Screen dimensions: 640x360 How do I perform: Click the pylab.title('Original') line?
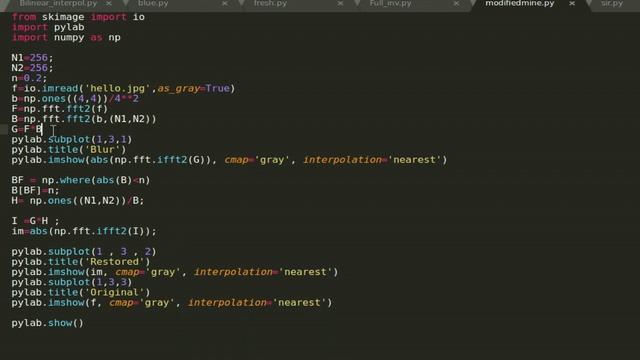[x=81, y=293]
